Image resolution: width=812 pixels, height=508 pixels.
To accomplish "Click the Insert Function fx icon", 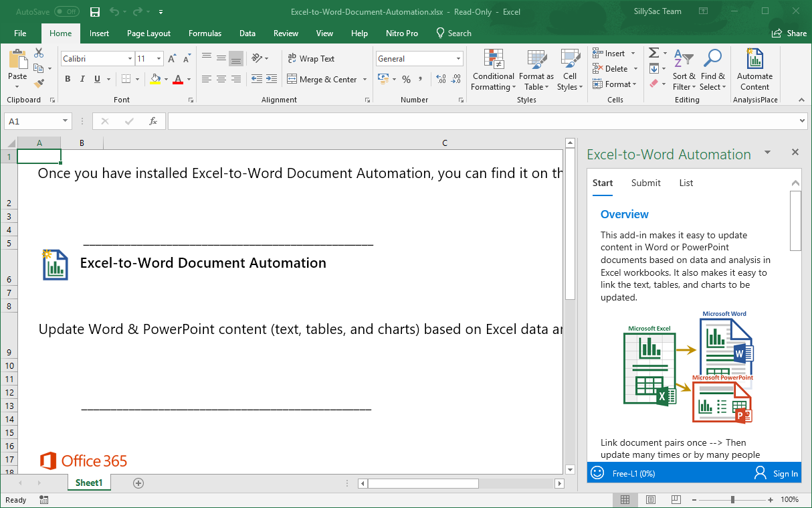I will point(153,121).
